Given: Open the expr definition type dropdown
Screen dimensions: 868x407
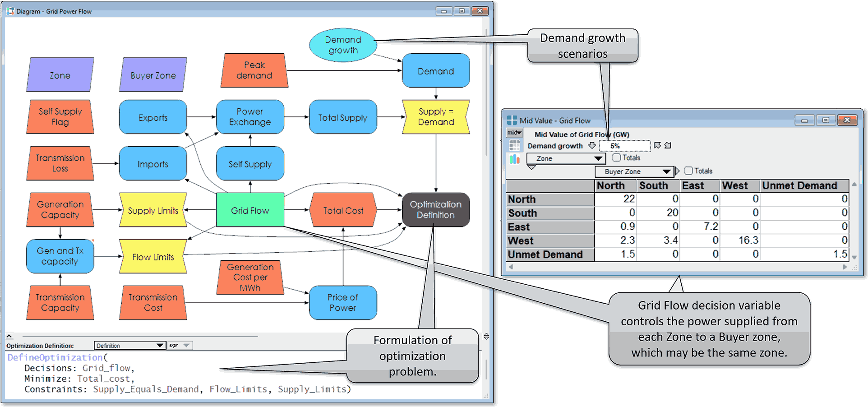Looking at the screenshot, I should pos(180,346).
